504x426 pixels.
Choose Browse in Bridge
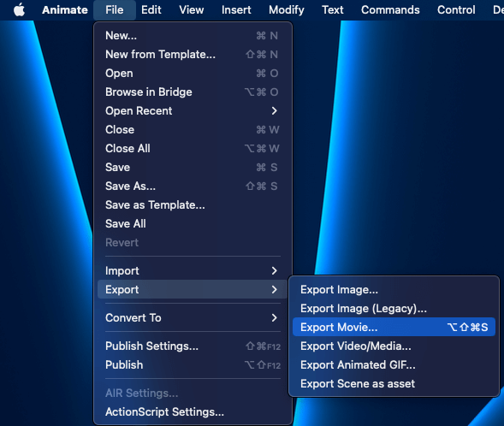193,92
